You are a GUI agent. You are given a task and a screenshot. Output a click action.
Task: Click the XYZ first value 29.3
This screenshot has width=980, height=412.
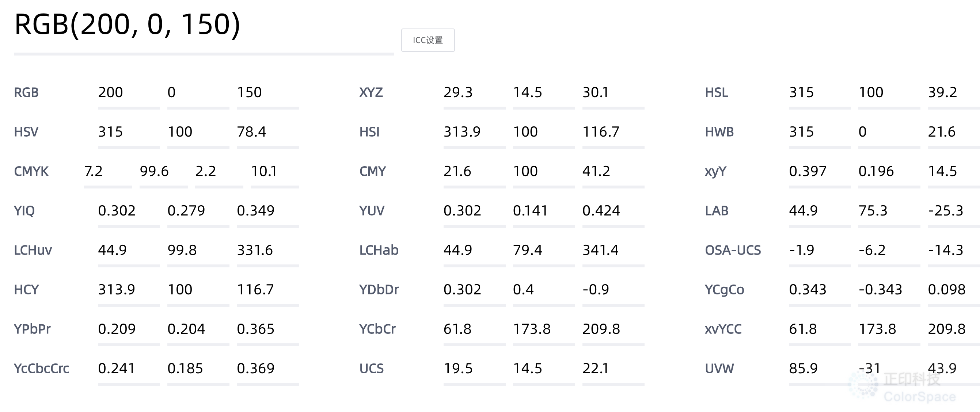pos(474,94)
